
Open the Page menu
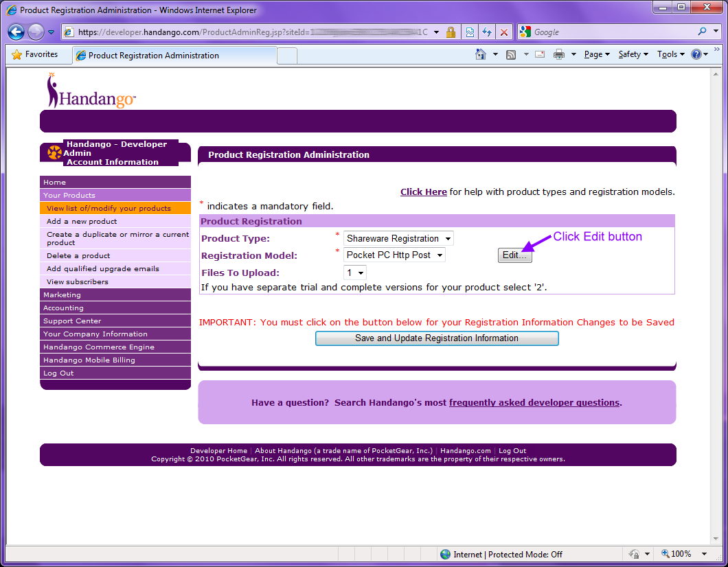(597, 54)
